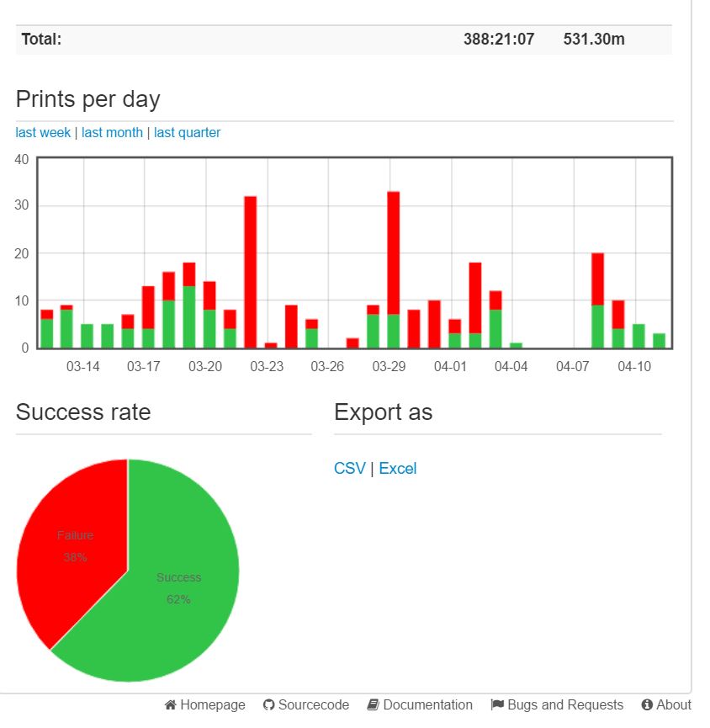Show prints for last week
Viewport: 710px width, 728px height.
pyautogui.click(x=43, y=133)
